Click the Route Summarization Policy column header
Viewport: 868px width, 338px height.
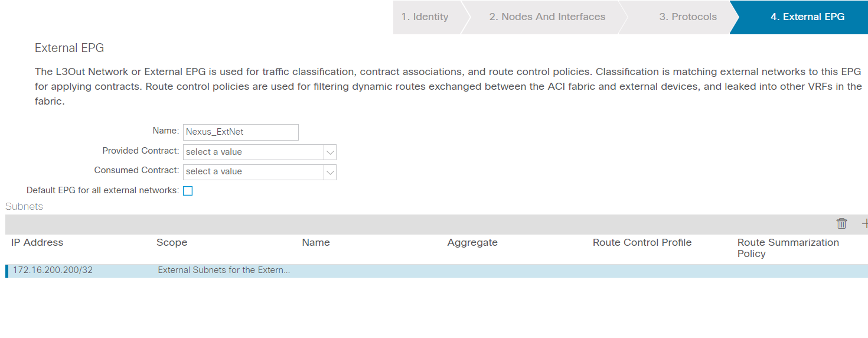(788, 248)
